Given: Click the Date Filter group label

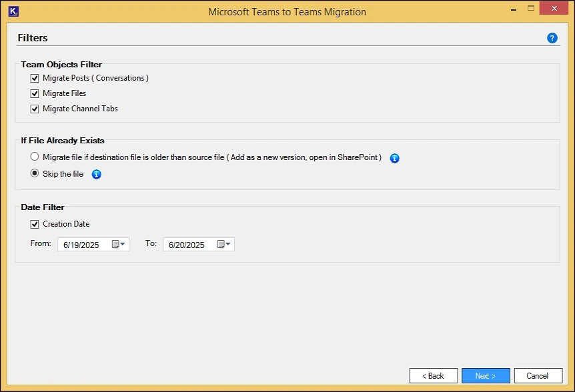Looking at the screenshot, I should point(43,207).
